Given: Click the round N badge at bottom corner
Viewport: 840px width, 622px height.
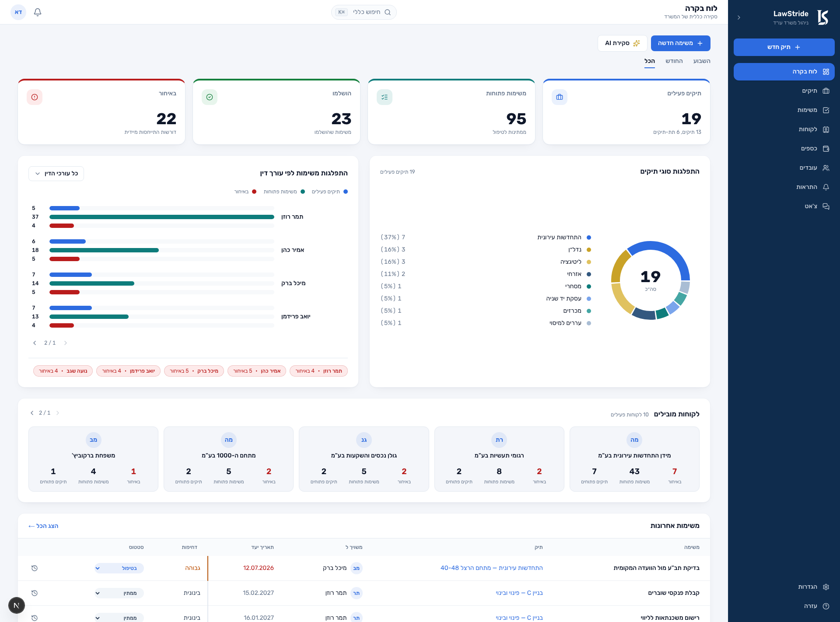Looking at the screenshot, I should point(17,605).
